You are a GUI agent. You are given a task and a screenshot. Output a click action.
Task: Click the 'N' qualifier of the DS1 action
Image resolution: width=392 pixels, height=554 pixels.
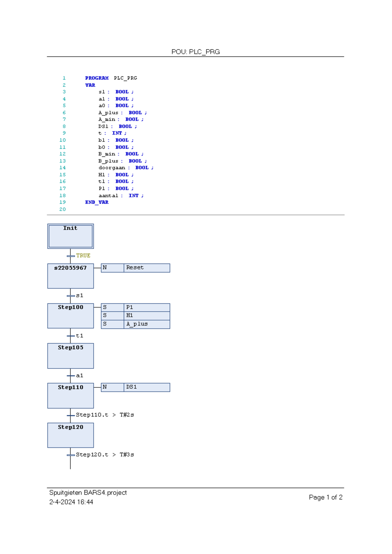(112, 387)
